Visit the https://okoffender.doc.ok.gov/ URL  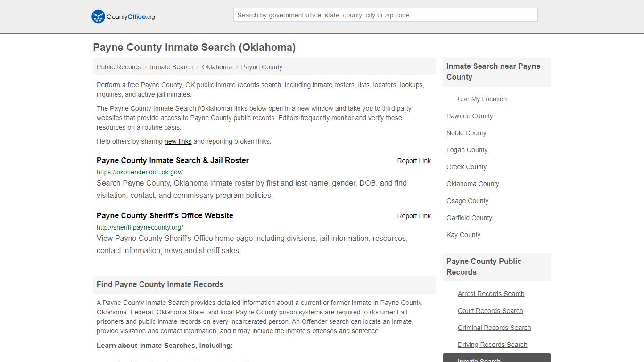tap(140, 172)
